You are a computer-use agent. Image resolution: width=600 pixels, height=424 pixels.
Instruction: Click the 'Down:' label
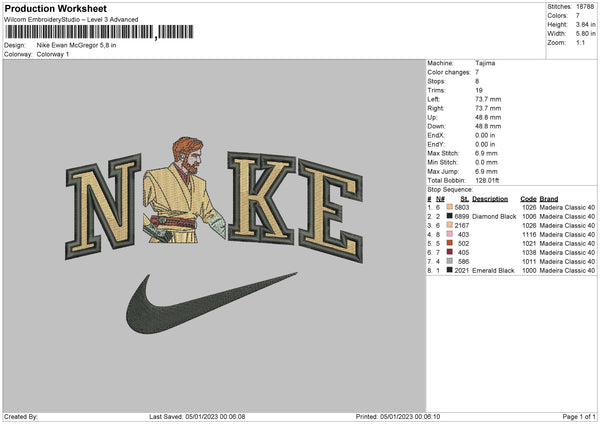(437, 126)
